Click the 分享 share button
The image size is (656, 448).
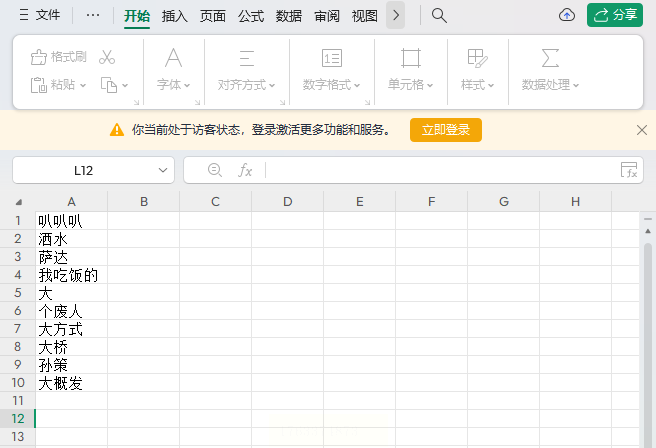tap(615, 15)
